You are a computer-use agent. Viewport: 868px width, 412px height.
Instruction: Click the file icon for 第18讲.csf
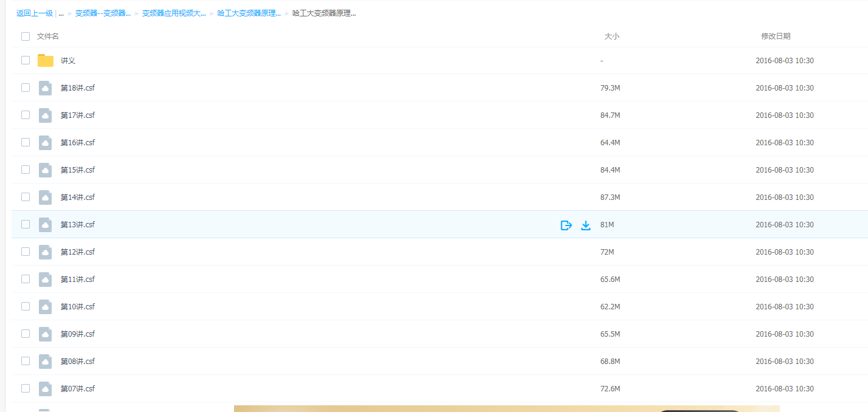46,88
